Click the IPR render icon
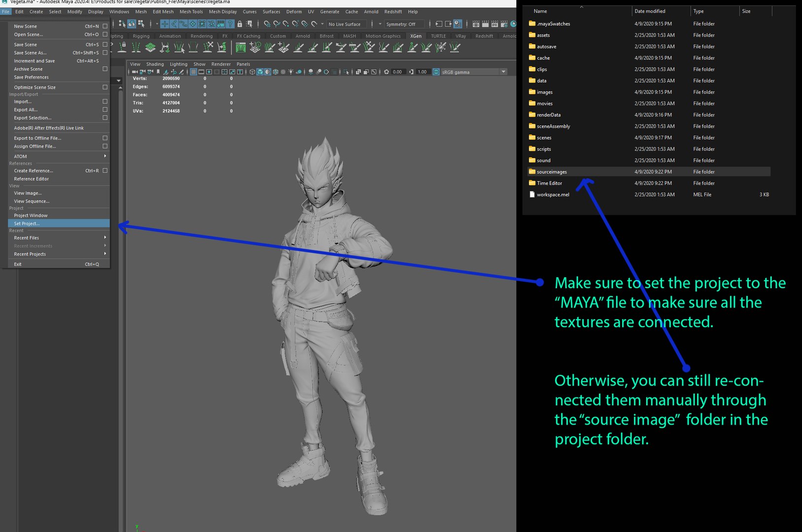Screen dimensions: 802x532 [494, 24]
